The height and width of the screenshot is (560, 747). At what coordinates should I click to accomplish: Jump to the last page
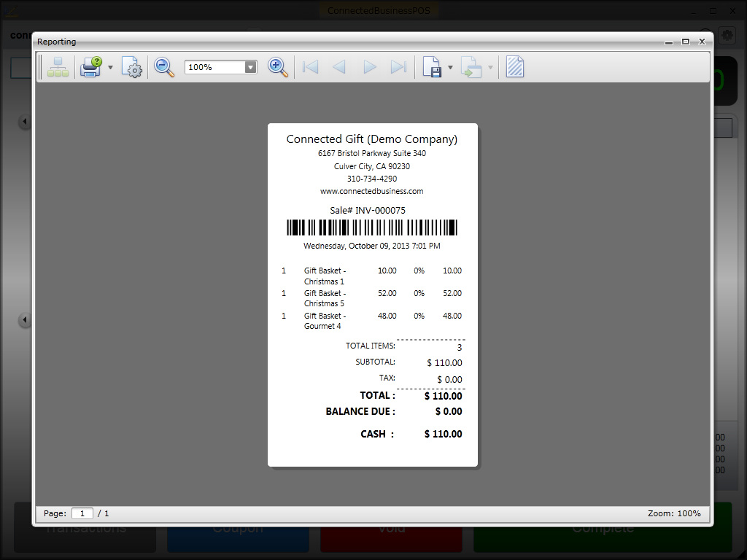pos(398,68)
